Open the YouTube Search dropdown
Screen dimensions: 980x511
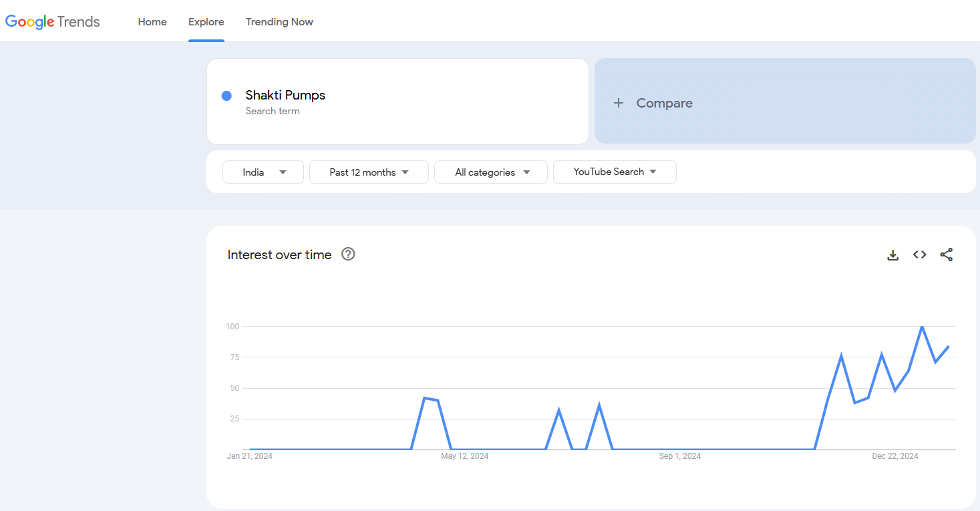pos(615,172)
